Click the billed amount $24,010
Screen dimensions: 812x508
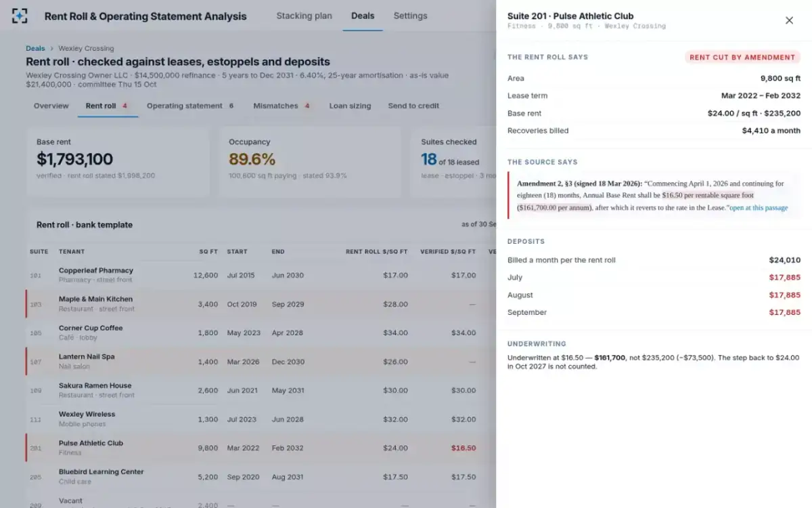[785, 259]
